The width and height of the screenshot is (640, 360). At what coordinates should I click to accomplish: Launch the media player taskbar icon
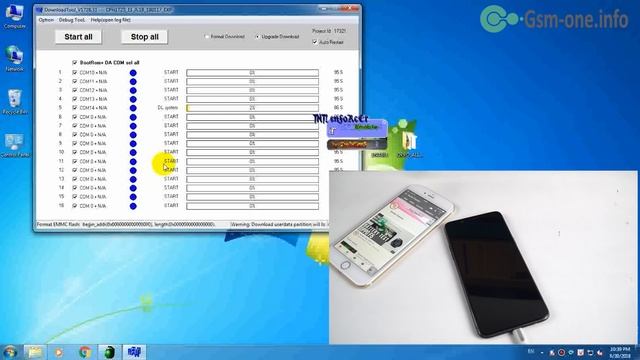59,352
